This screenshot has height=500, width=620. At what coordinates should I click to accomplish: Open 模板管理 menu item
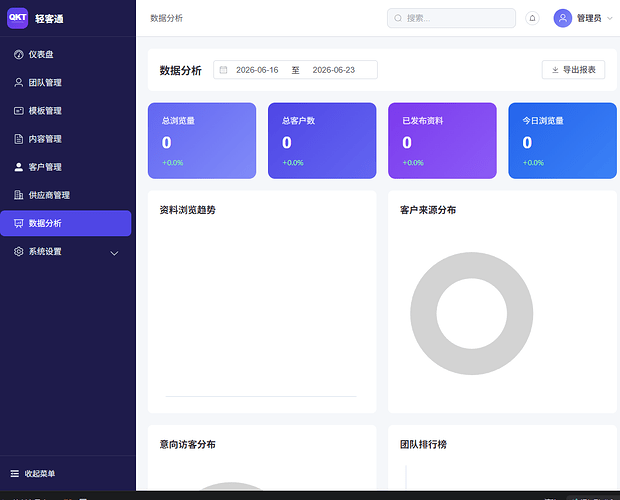66,111
